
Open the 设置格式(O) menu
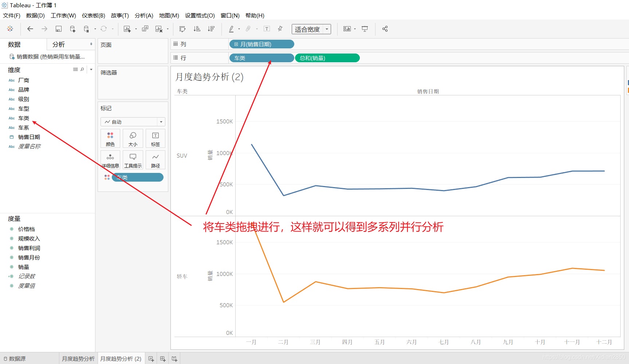pos(200,16)
